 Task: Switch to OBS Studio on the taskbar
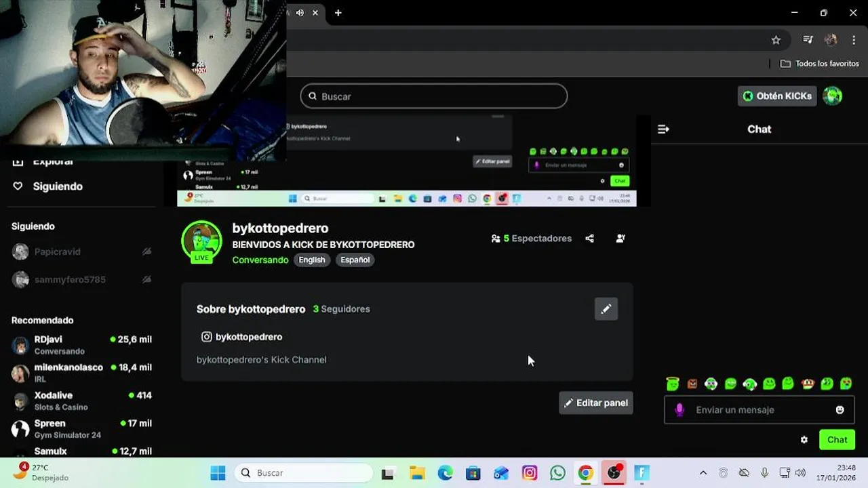click(614, 473)
